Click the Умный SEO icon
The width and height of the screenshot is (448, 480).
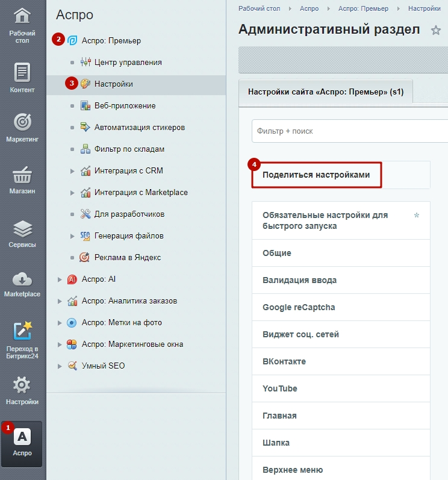[x=72, y=366]
